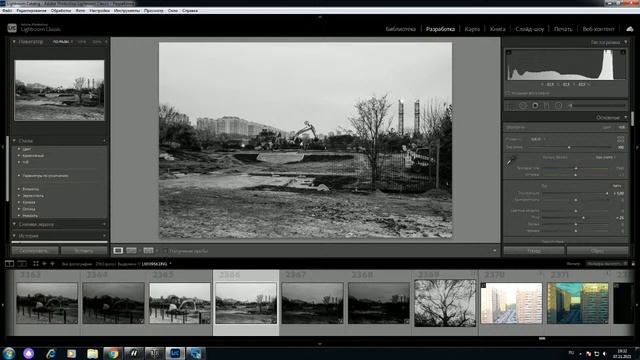Add new preset with plus icon
The image size is (640, 360).
coord(104,141)
